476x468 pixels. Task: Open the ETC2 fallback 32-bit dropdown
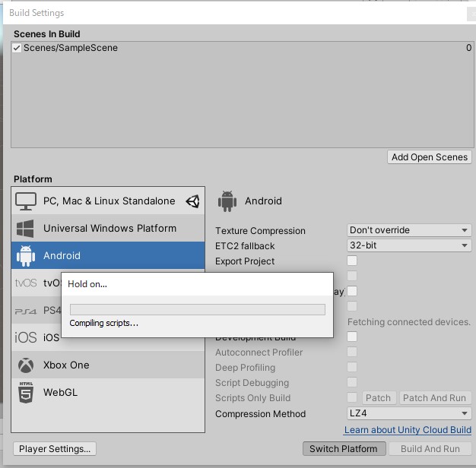coord(409,245)
